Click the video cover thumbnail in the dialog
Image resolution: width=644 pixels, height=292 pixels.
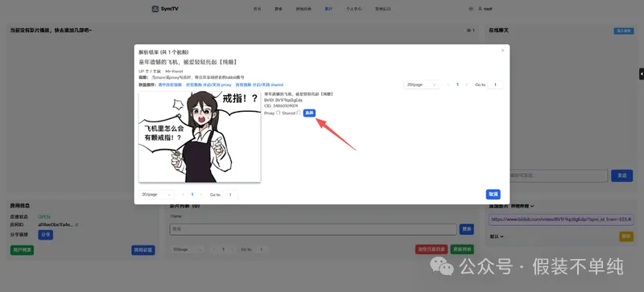click(200, 137)
